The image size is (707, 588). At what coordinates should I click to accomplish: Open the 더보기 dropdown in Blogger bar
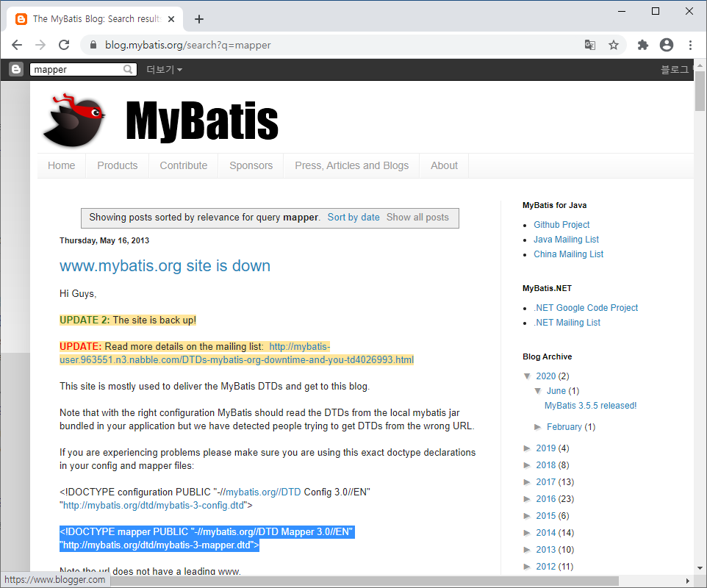pyautogui.click(x=164, y=69)
